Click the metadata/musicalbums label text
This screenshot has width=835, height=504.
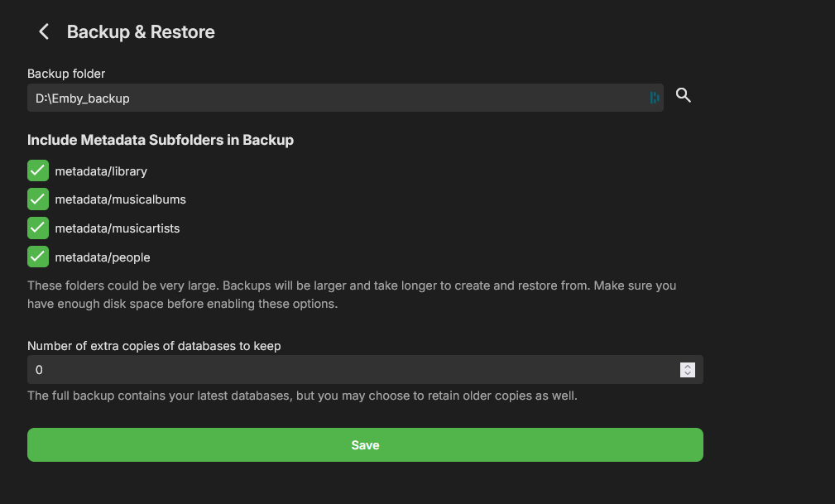click(120, 199)
